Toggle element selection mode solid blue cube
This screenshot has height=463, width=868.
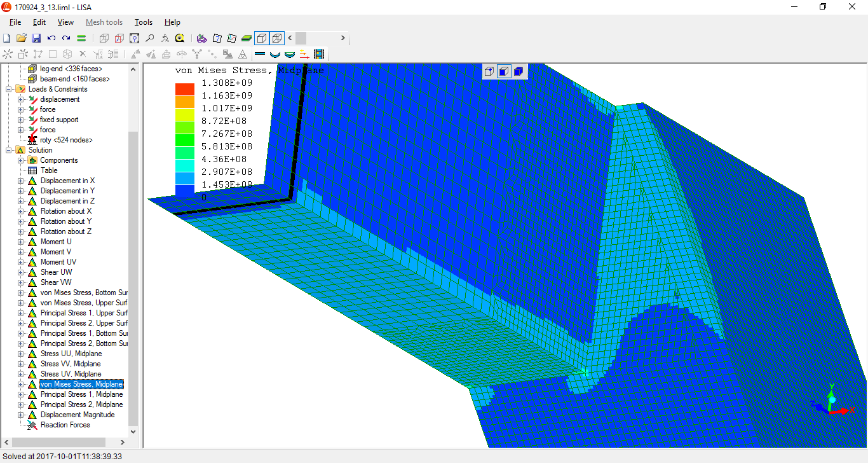point(519,71)
